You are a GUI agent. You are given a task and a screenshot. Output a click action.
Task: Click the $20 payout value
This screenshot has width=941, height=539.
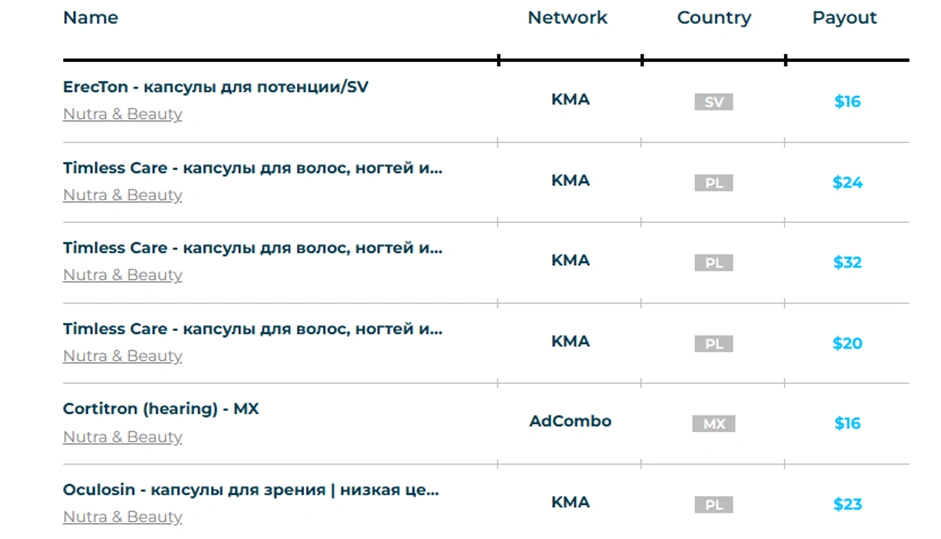[847, 343]
